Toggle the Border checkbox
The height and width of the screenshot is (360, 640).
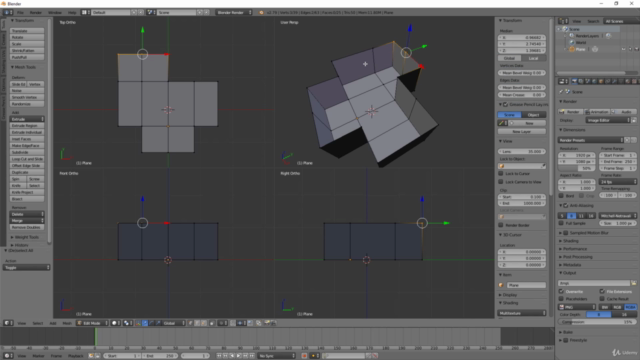tap(562, 196)
